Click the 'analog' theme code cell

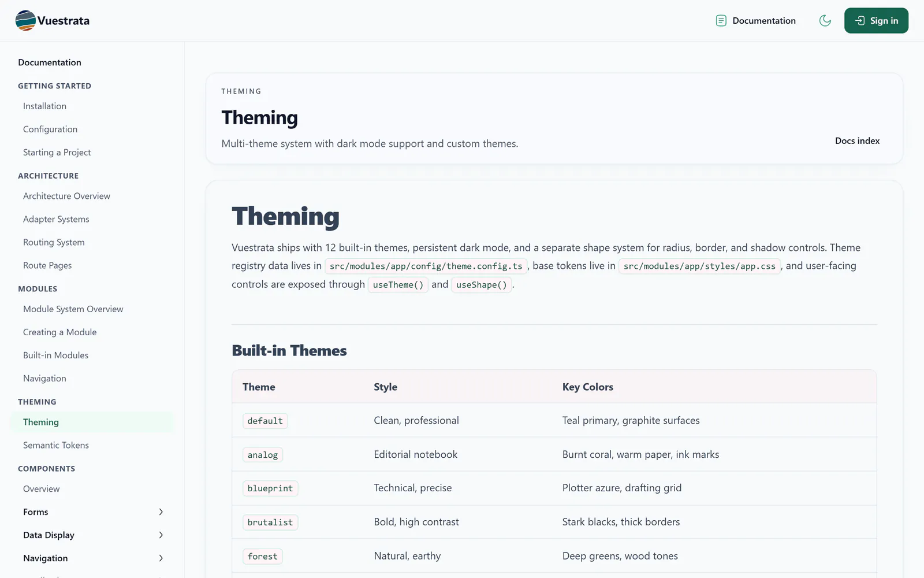pos(263,455)
